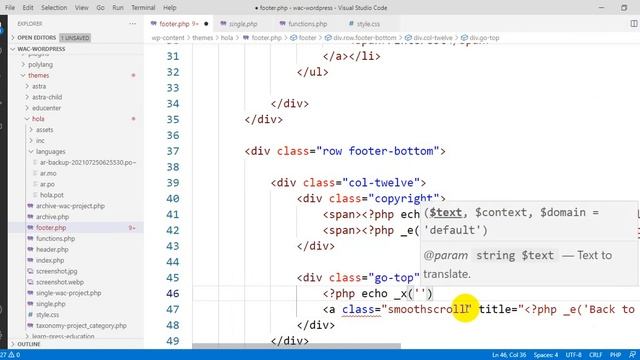
Task: Click the unsaved dot on footer.php tab
Action: click(x=206, y=24)
